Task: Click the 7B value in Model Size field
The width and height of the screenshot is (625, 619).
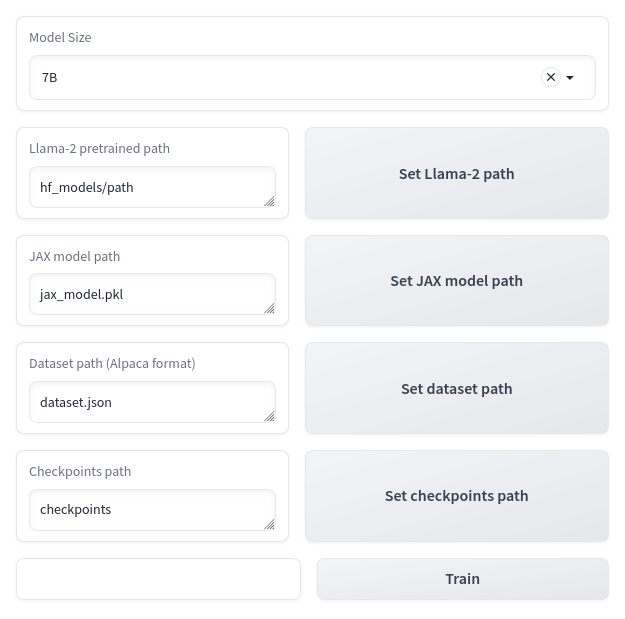Action: (x=50, y=77)
